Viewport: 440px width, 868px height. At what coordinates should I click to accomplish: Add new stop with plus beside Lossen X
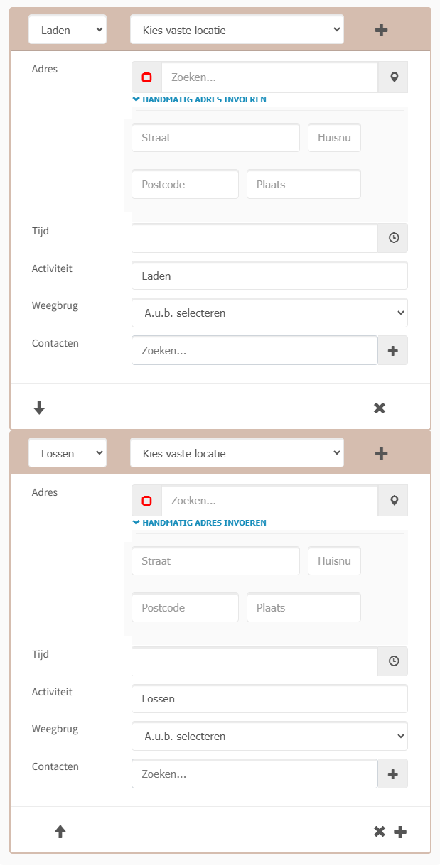point(400,832)
